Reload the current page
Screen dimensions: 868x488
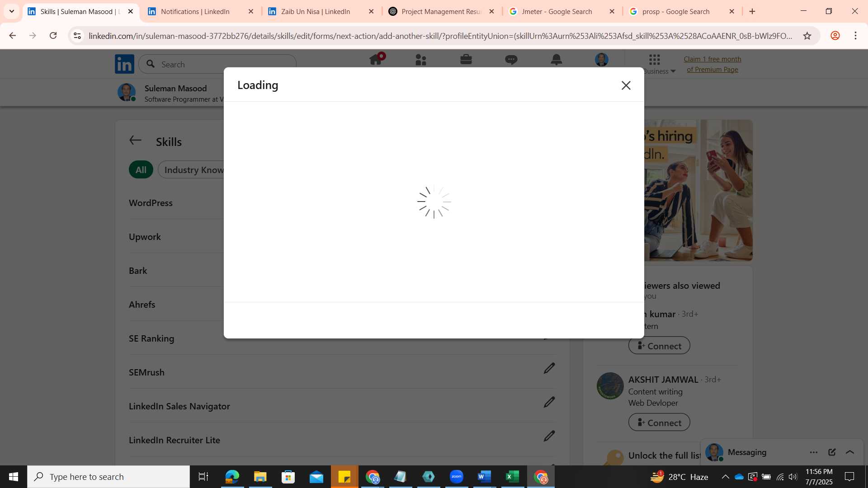(x=53, y=36)
